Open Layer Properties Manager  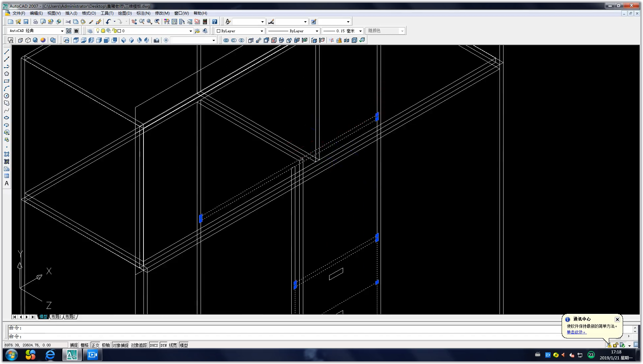tap(90, 31)
